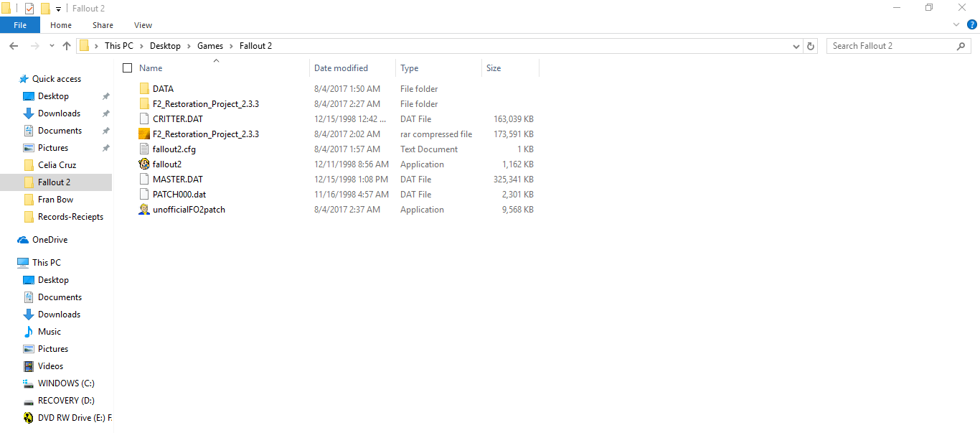
Task: Expand the breadcrumb chevron after This PC
Action: 141,46
